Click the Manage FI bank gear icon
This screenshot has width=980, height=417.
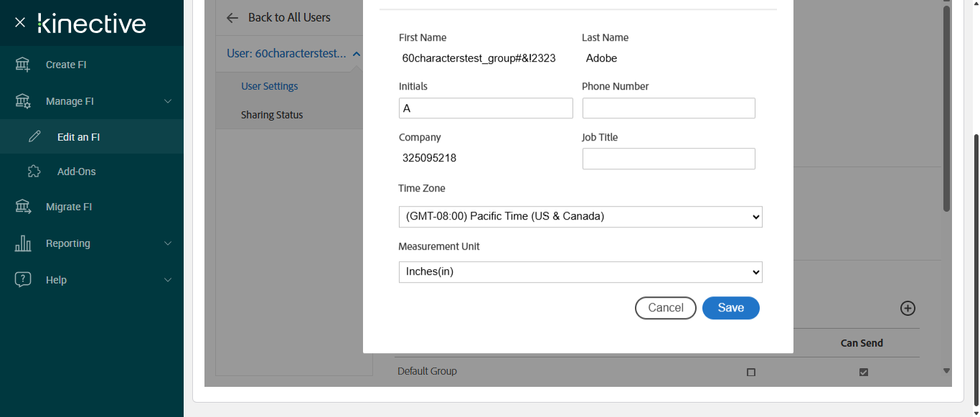point(23,101)
